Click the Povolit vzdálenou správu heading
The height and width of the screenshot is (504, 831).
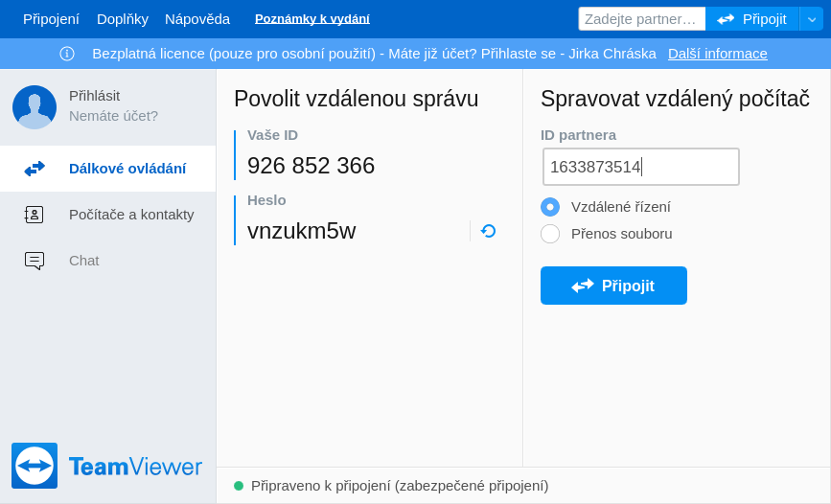357,99
